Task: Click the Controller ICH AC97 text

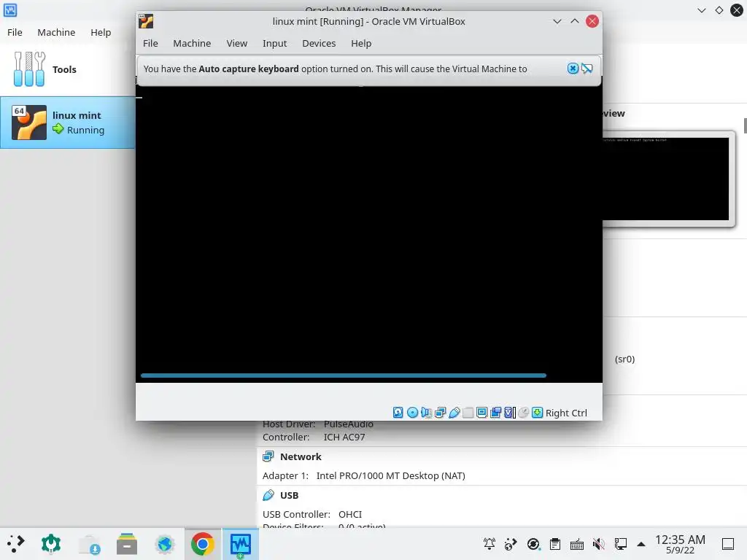Action: point(314,437)
